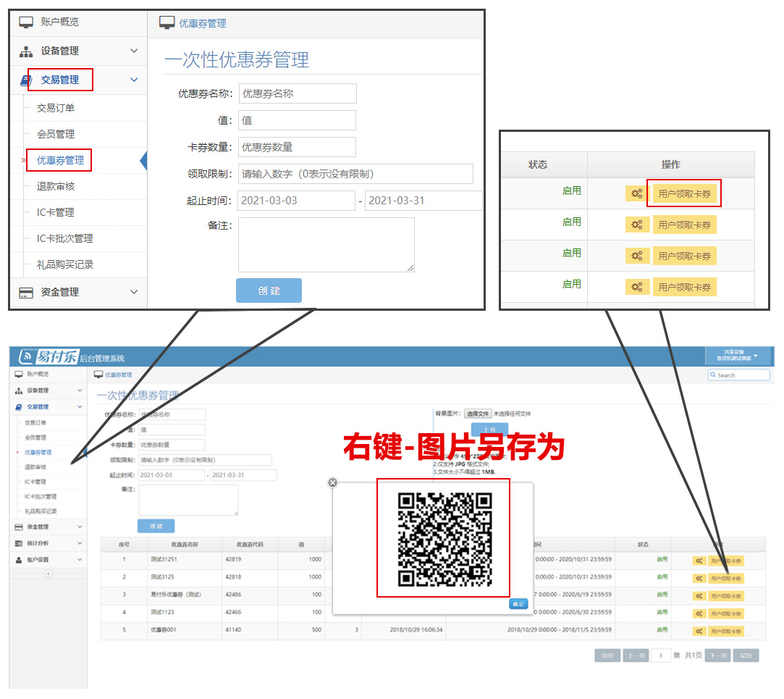Click the 优惠券代码 column header in table
This screenshot has width=784, height=699.
point(250,545)
